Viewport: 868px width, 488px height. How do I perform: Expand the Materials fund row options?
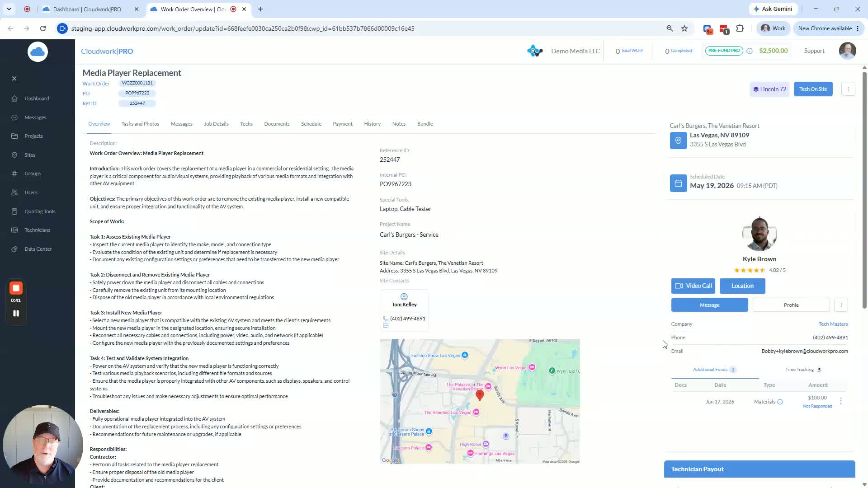(841, 401)
